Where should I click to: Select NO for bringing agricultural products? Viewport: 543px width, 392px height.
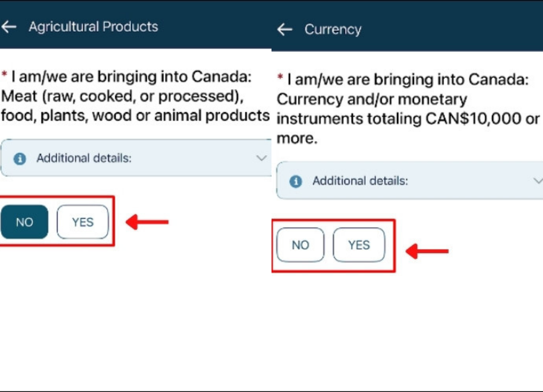pyautogui.click(x=24, y=222)
